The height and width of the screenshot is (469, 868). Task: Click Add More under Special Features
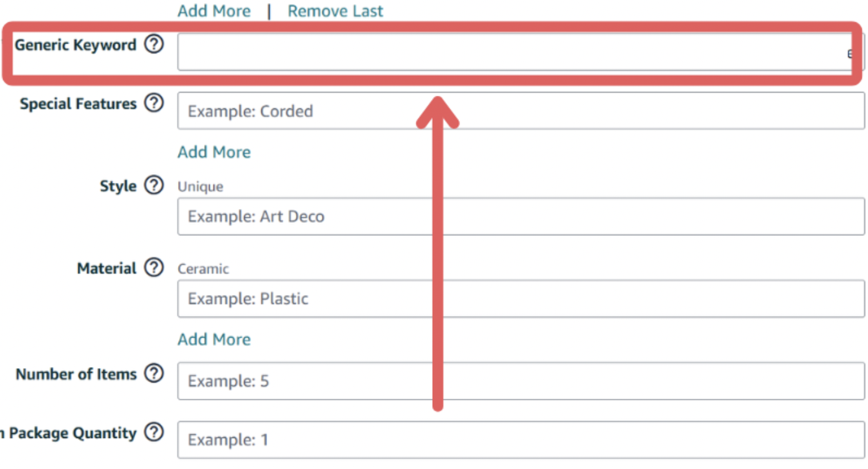(214, 152)
